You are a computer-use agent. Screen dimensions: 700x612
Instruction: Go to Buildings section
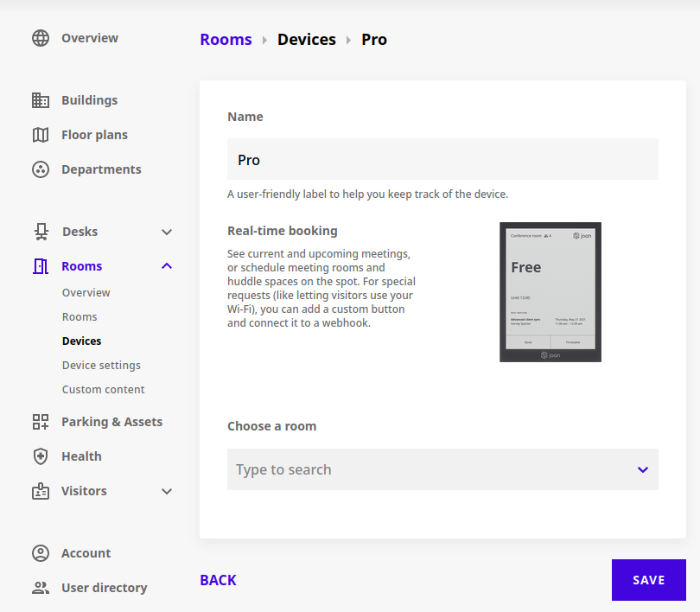(90, 100)
